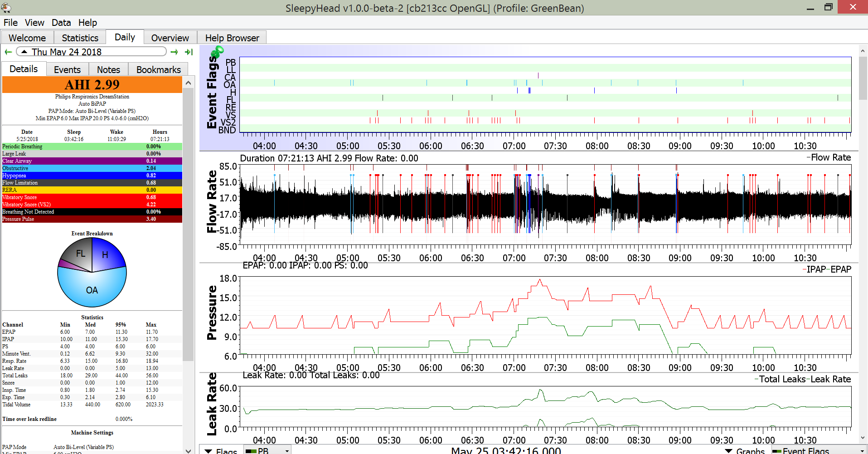Jump to the most recent day with data
This screenshot has height=454, width=868.
pyautogui.click(x=189, y=52)
